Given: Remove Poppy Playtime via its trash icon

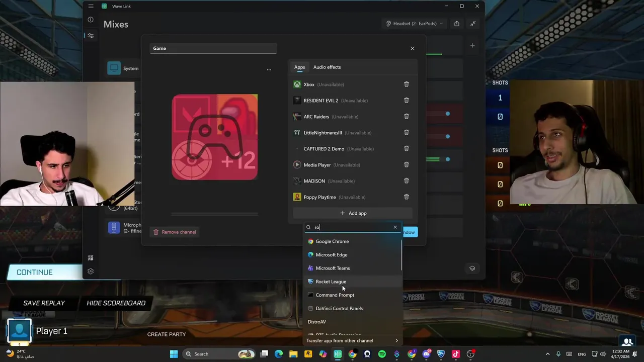Looking at the screenshot, I should tap(407, 197).
